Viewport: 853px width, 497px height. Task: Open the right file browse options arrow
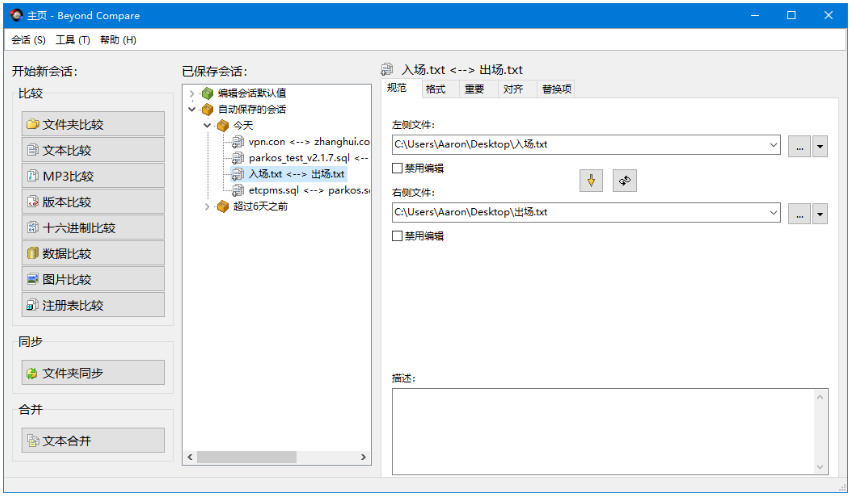point(820,214)
